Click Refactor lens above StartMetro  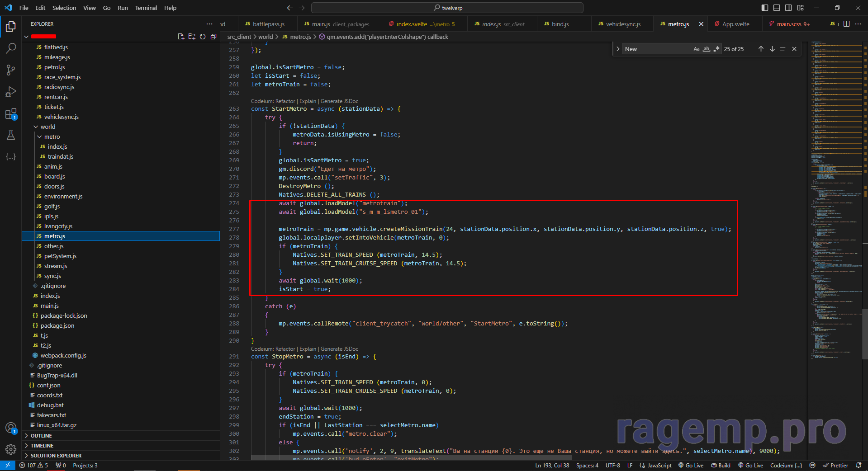[285, 101]
